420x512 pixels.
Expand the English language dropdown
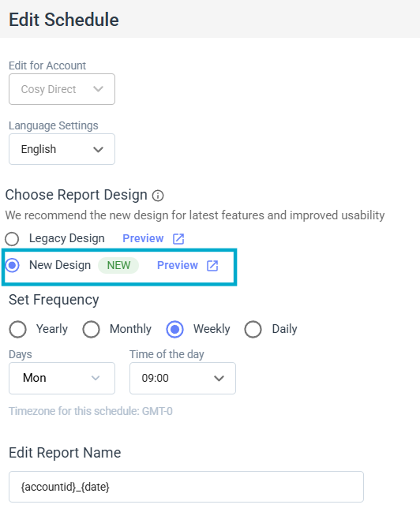62,149
